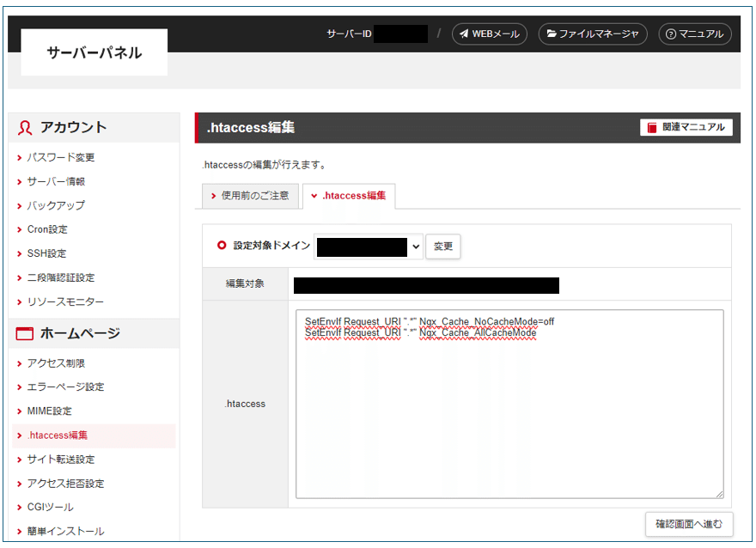The image size is (756, 548).
Task: Click the 編集対象 row label
Action: tap(245, 283)
